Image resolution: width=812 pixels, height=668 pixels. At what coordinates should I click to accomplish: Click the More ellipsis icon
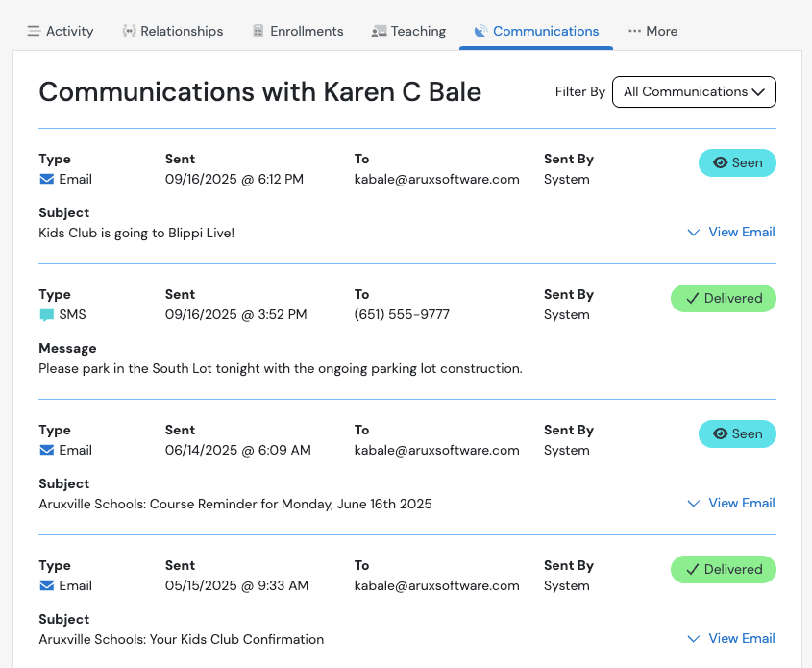tap(634, 30)
